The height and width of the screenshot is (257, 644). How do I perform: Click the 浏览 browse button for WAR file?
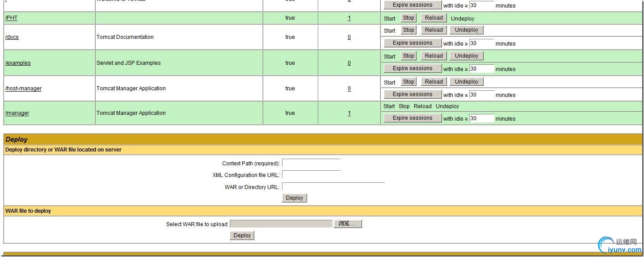[x=348, y=224]
